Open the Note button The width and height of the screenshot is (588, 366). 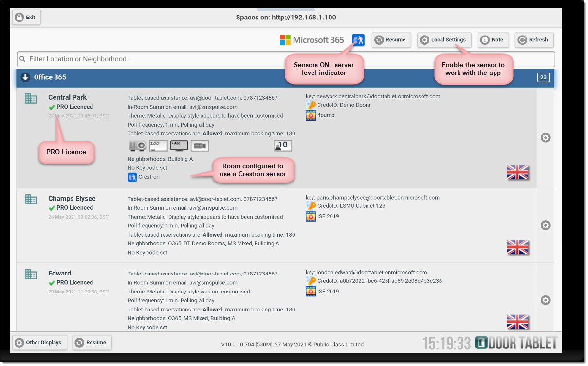pyautogui.click(x=493, y=40)
